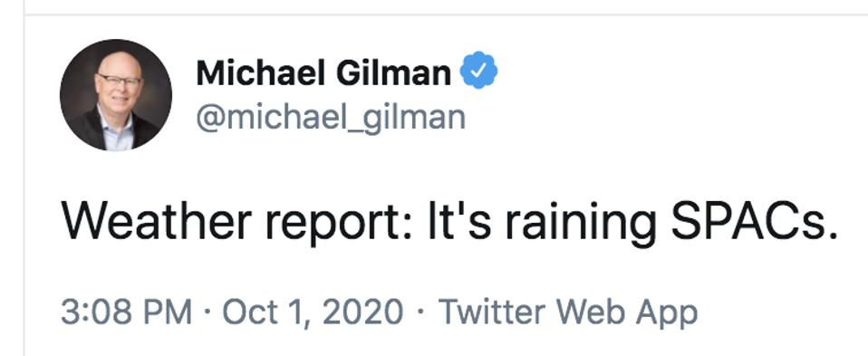Open the 3:08 PM timestamp link
This screenshot has height=356, width=868.
click(x=126, y=313)
